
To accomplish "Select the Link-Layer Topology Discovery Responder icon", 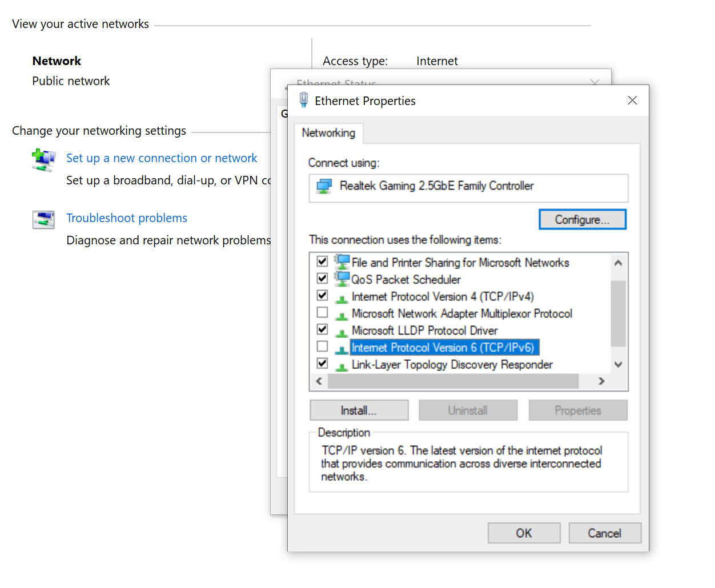I will click(342, 365).
